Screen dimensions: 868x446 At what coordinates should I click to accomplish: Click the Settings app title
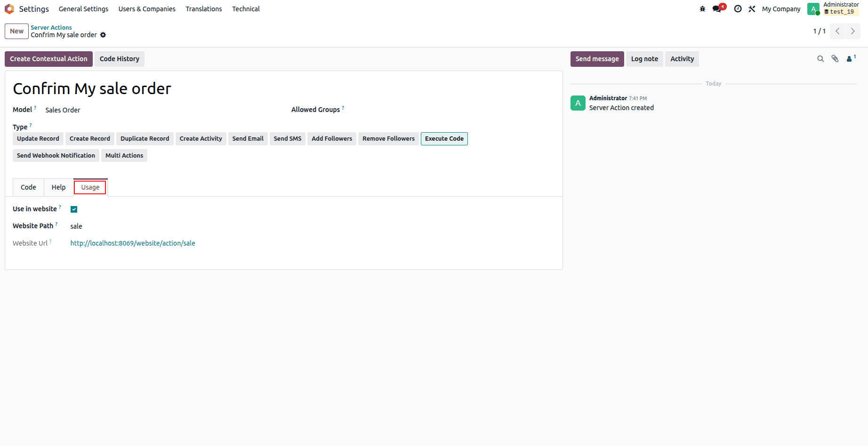34,9
